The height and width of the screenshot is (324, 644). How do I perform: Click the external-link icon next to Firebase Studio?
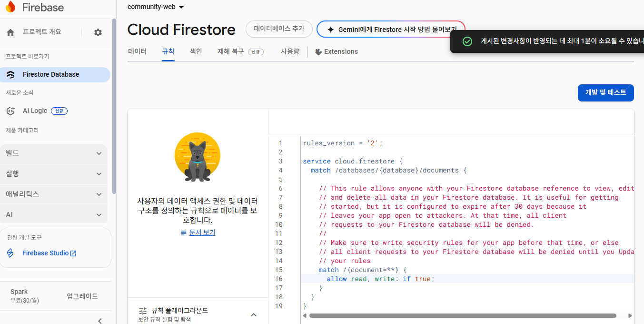pyautogui.click(x=73, y=253)
